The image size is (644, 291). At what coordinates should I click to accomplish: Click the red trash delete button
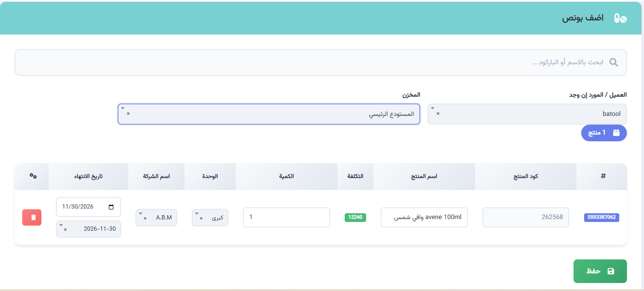(32, 217)
